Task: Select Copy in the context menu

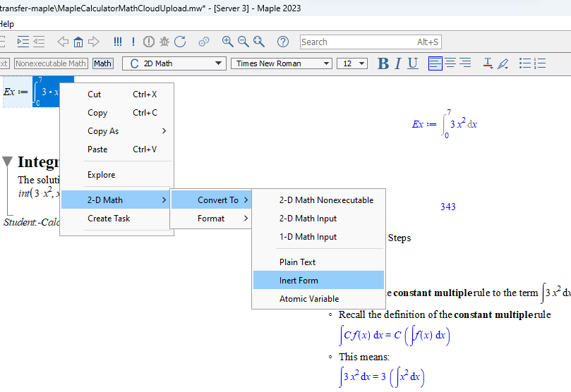Action: 116,113
